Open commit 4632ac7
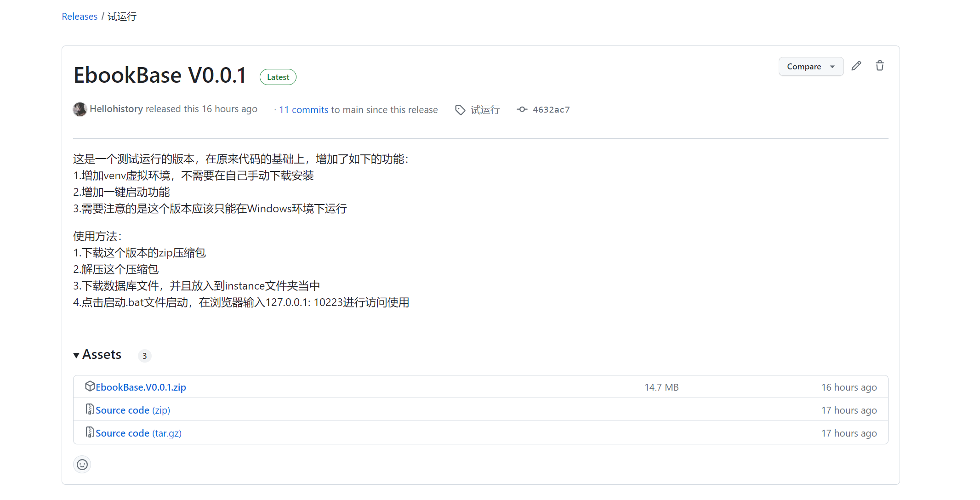The height and width of the screenshot is (500, 980). tap(551, 110)
